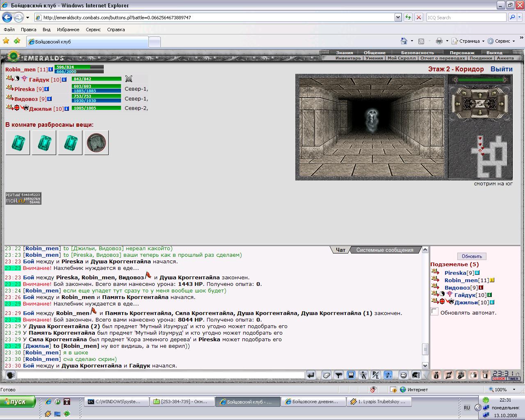Switch to the Системные сообщения chat tab
525x420 pixels.
(x=385, y=250)
